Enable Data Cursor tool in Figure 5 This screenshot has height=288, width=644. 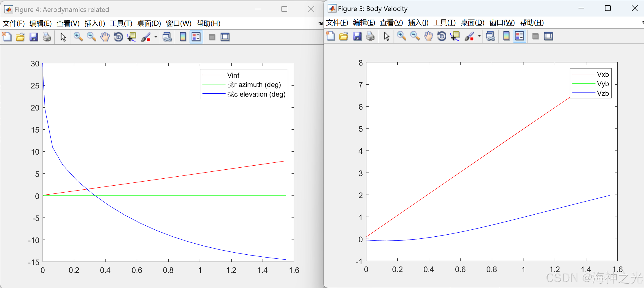(455, 36)
